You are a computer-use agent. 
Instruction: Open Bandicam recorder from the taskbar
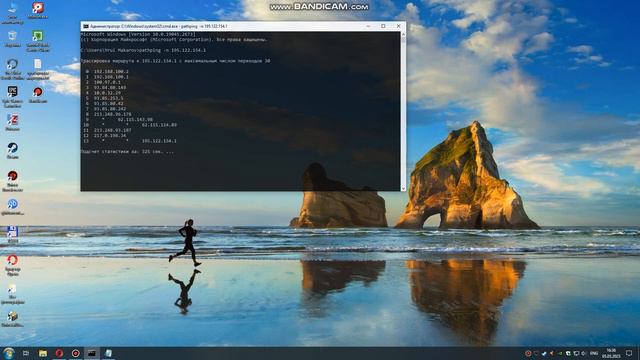tap(76, 353)
